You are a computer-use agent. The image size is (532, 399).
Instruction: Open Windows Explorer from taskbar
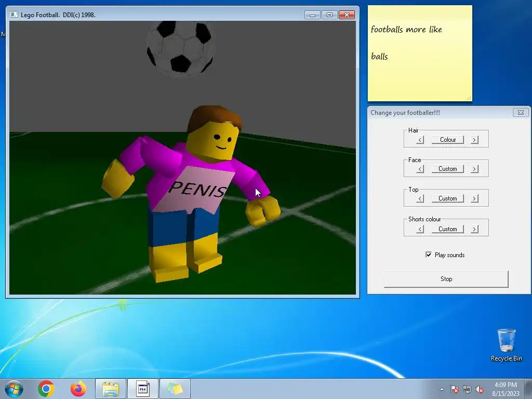coord(111,389)
